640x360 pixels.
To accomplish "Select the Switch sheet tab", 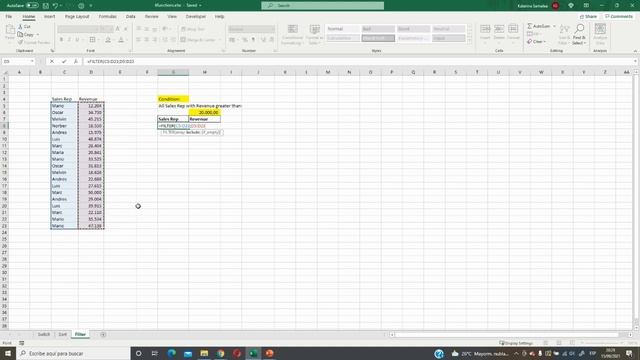I will [x=44, y=334].
